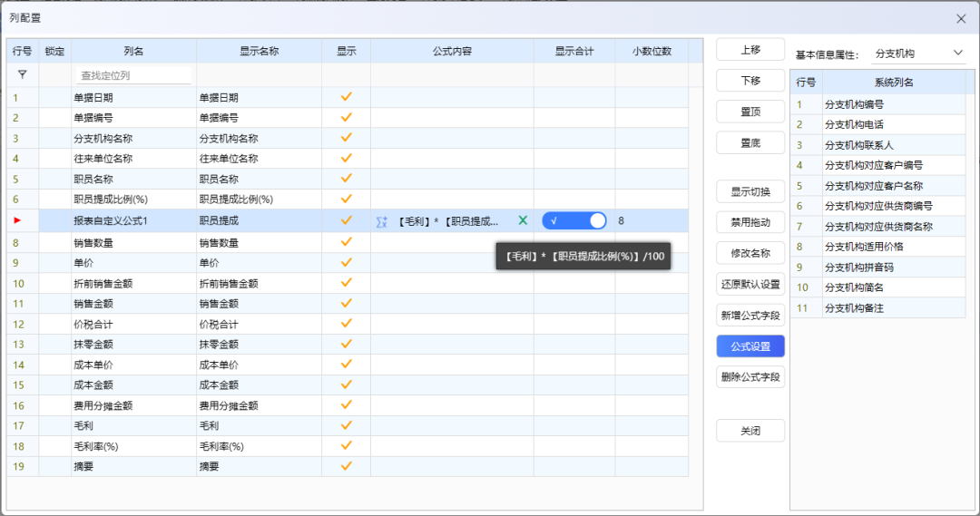Image resolution: width=980 pixels, height=516 pixels.
Task: Close the 列配置 dialog with the top-right X
Action: [961, 18]
